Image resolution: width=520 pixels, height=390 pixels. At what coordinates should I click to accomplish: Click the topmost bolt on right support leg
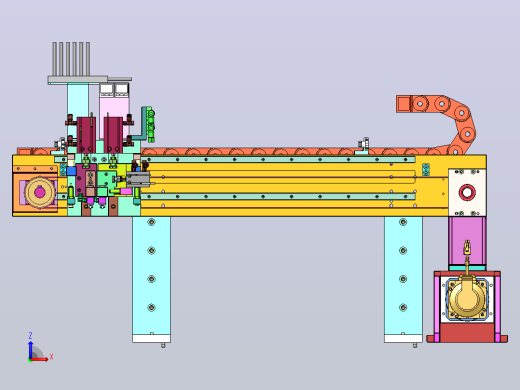tap(403, 222)
